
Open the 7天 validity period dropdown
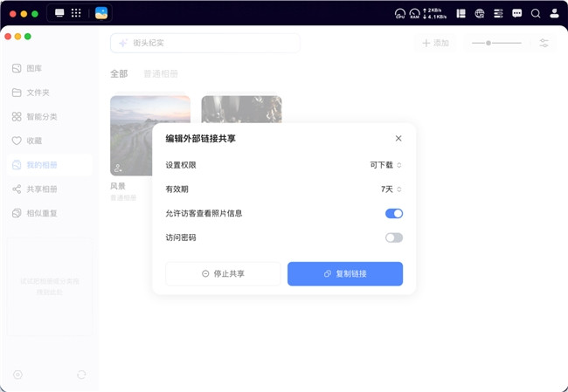click(391, 189)
